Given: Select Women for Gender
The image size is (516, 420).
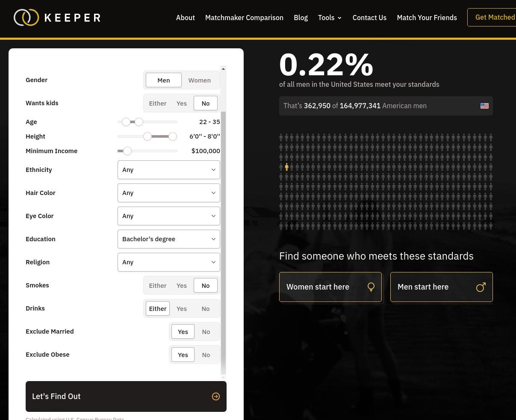Looking at the screenshot, I should tap(200, 80).
